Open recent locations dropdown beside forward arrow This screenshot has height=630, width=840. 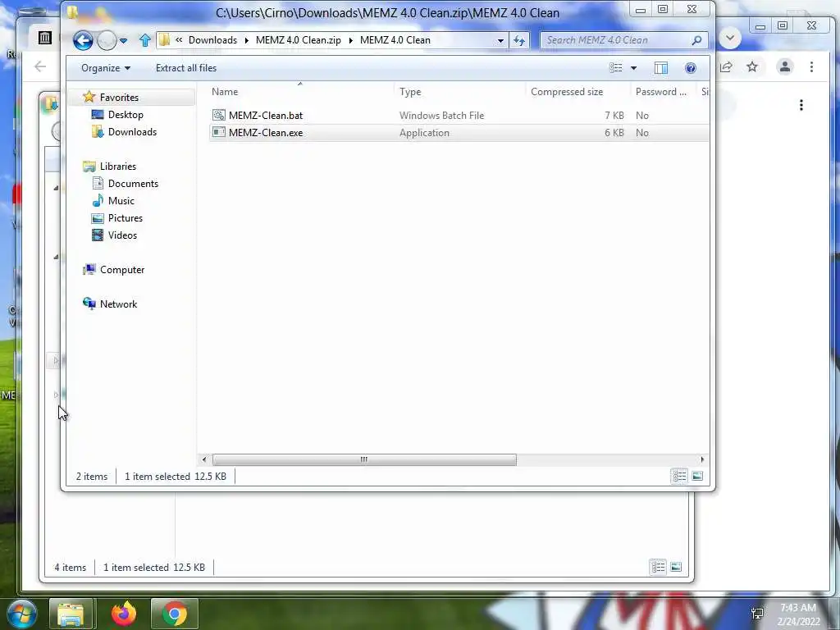pyautogui.click(x=124, y=40)
